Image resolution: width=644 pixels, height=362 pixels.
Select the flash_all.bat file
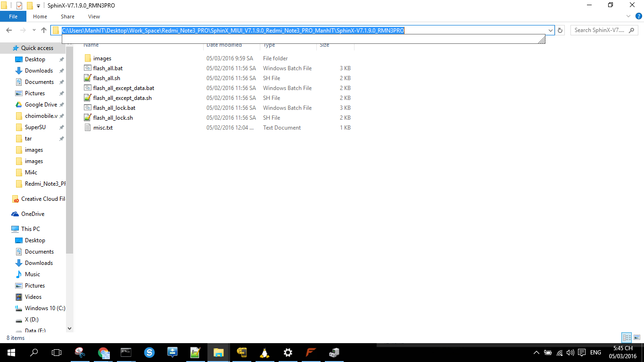[x=107, y=68]
